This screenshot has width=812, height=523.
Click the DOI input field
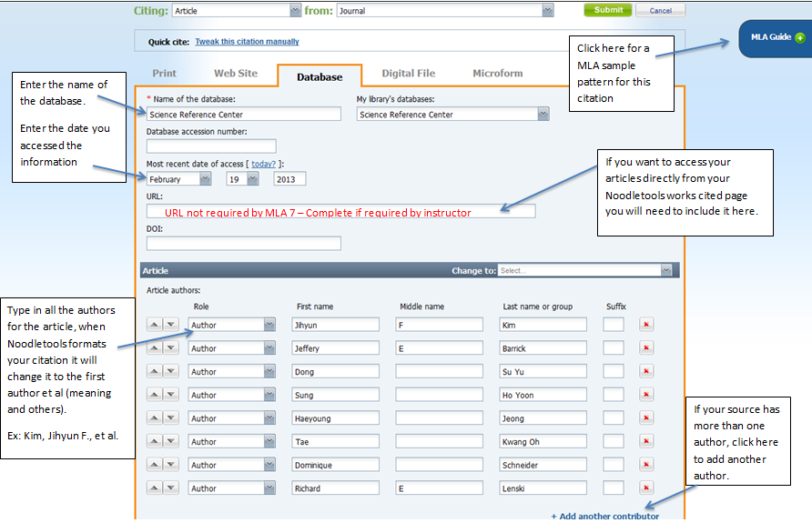coord(243,243)
